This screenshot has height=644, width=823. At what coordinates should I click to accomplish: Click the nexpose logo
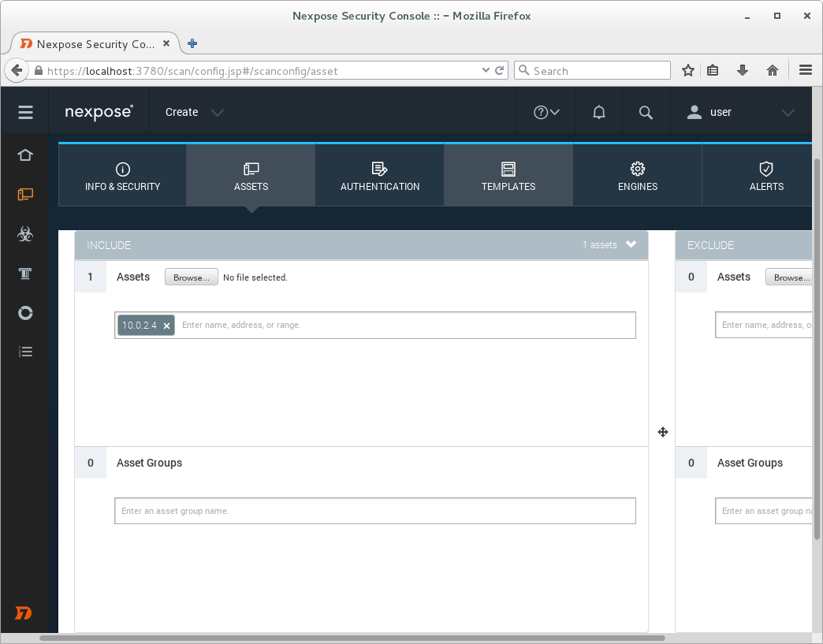point(99,112)
